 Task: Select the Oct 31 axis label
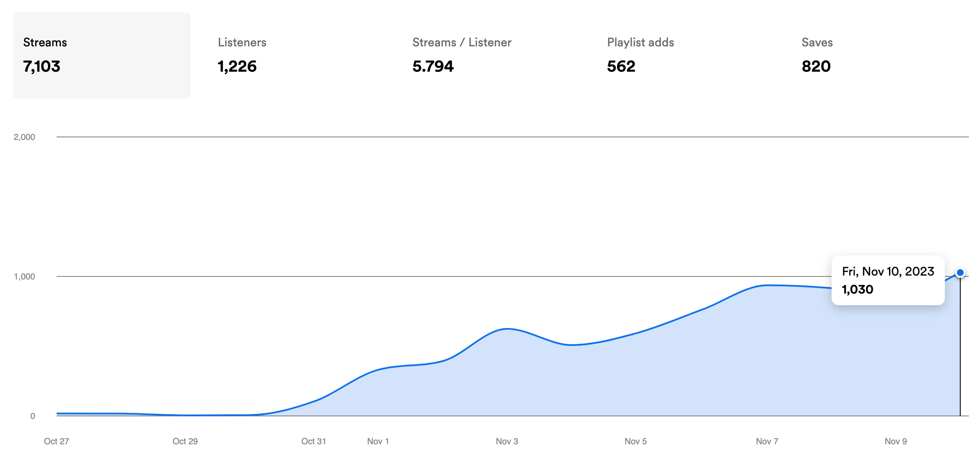[314, 441]
